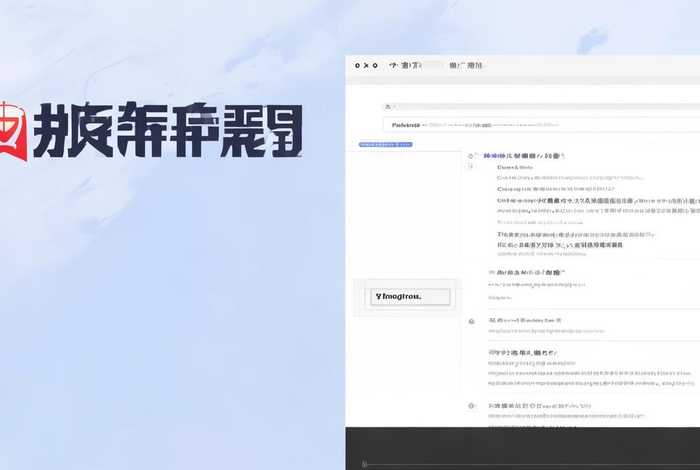Click the lock-shaped icon beside the third entry

click(x=471, y=321)
